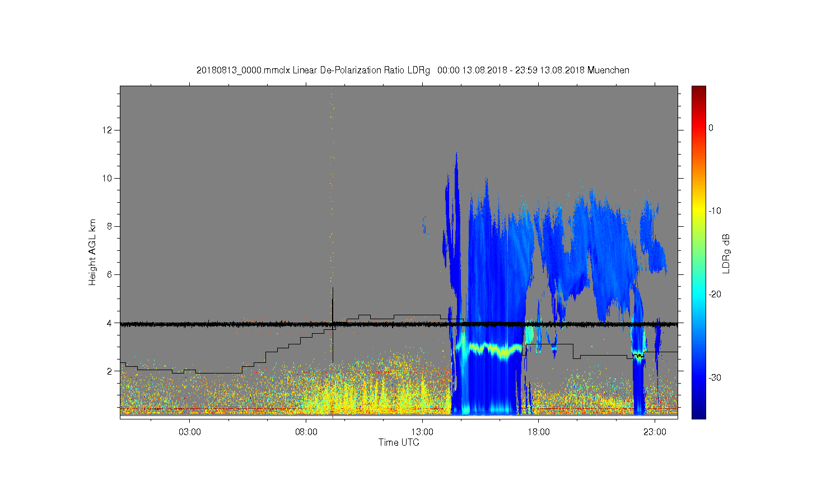Image resolution: width=840 pixels, height=504 pixels.
Task: Click the height tick label 4
Action: (110, 323)
